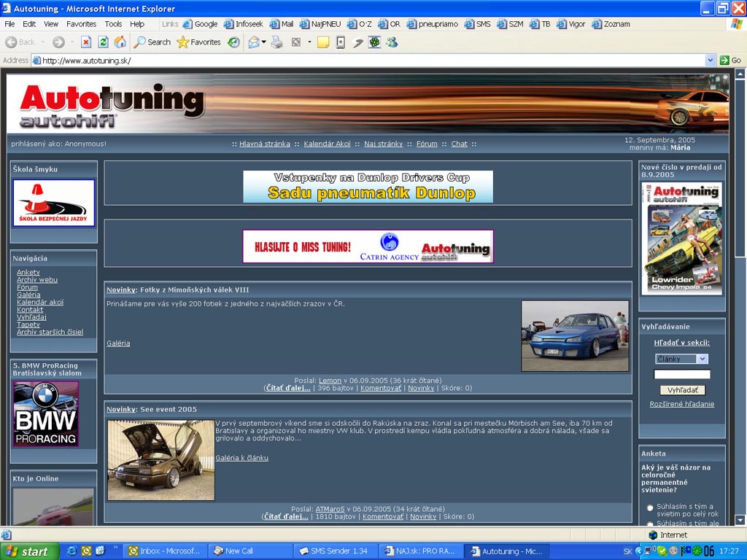Launch Internet Explorer from the quick launch
The width and height of the screenshot is (747, 560).
click(72, 551)
